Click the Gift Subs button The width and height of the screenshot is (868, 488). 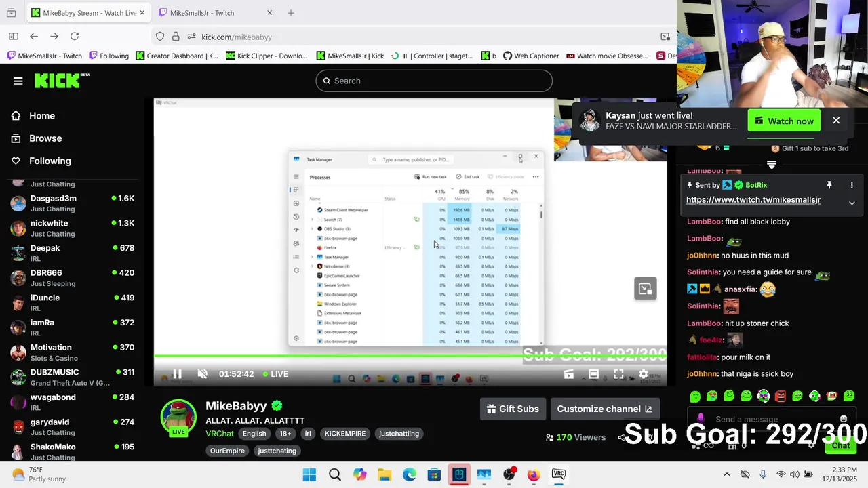(x=513, y=409)
